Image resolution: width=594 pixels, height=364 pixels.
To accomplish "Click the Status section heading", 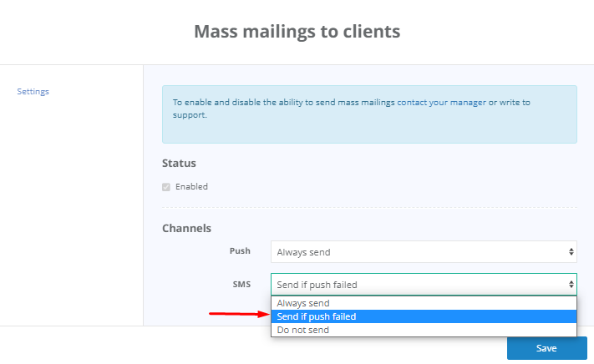I will point(179,164).
